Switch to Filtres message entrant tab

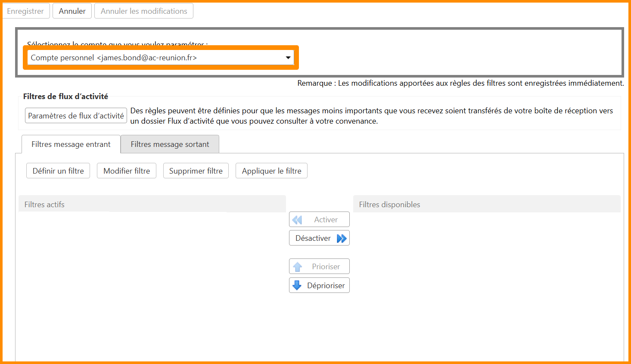pos(71,144)
